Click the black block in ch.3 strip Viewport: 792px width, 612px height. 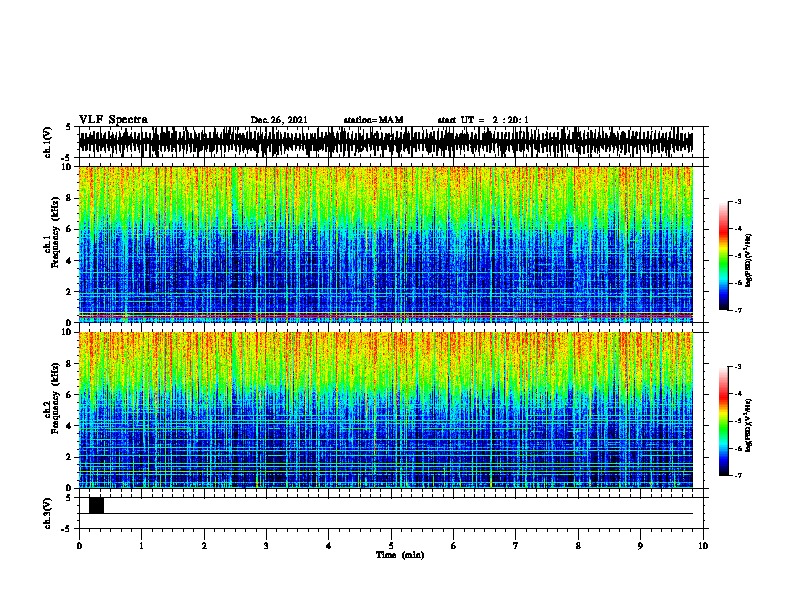point(96,505)
